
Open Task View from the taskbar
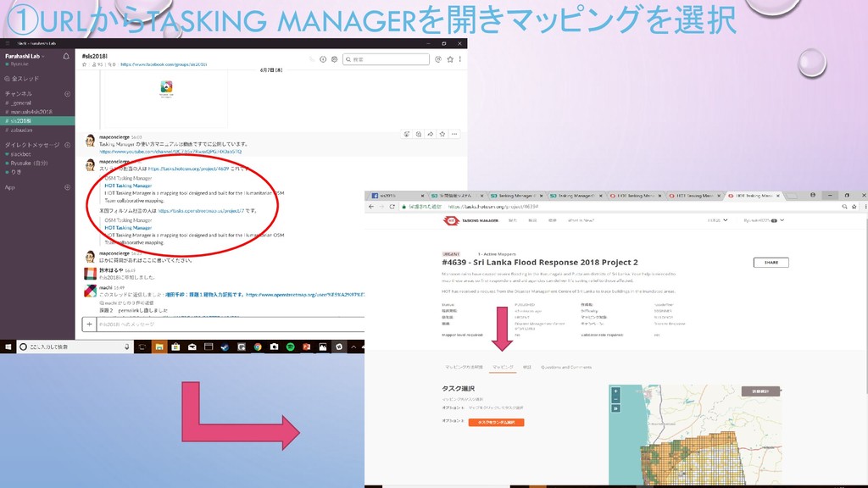142,347
